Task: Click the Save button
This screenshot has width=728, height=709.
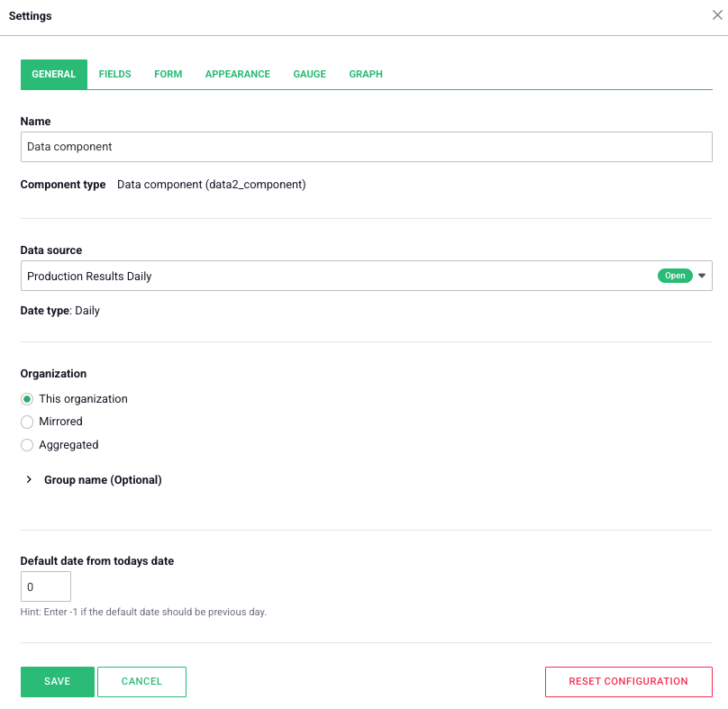Action: [58, 682]
